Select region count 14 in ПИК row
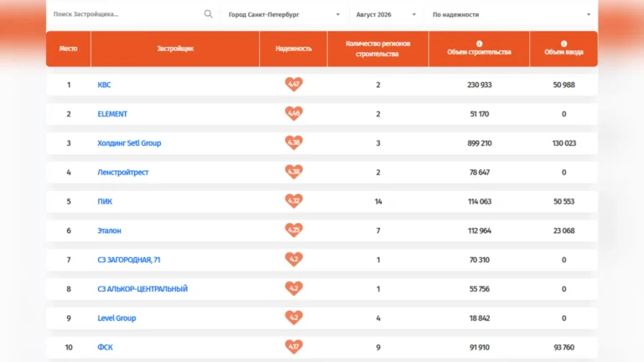 (378, 201)
